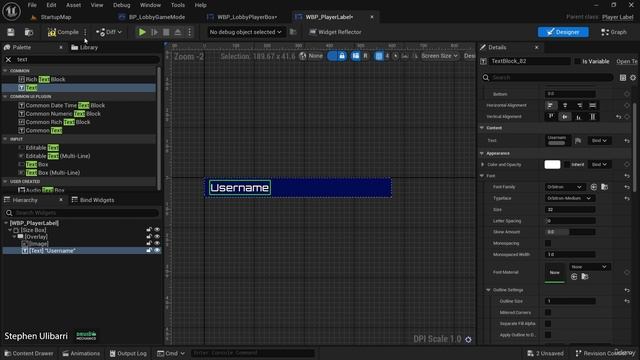Set vertical alignment to bottom
This screenshot has width=640, height=360.
coord(579,117)
